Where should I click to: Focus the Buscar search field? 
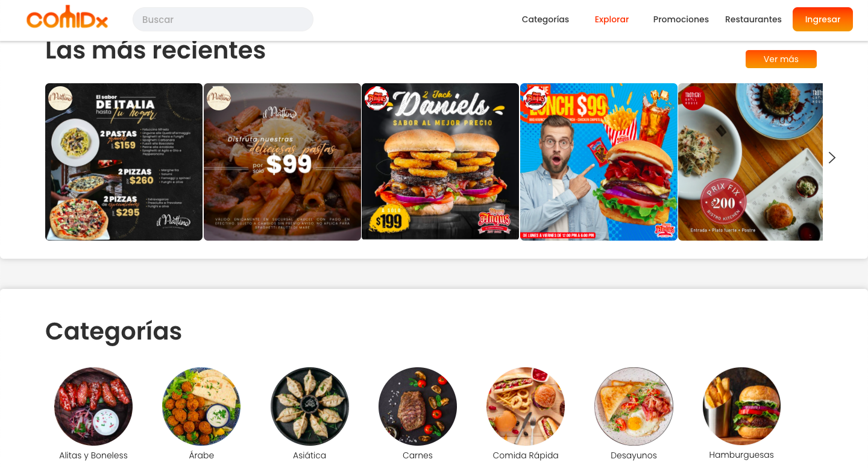223,19
